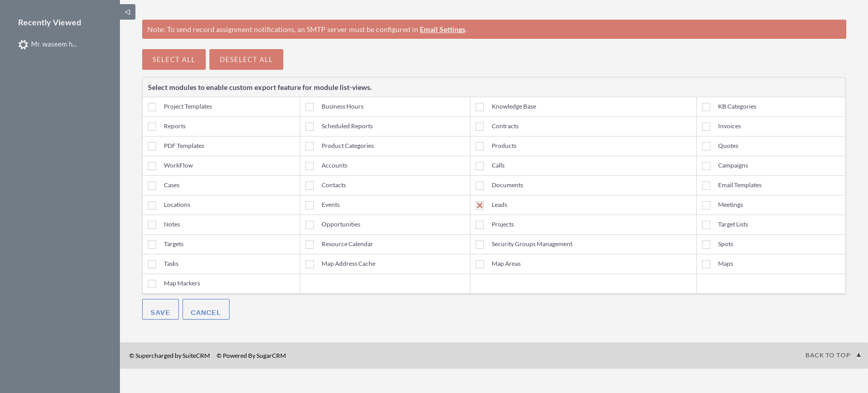Tick the Projects checkbox
This screenshot has height=393, width=868.
[x=480, y=225]
